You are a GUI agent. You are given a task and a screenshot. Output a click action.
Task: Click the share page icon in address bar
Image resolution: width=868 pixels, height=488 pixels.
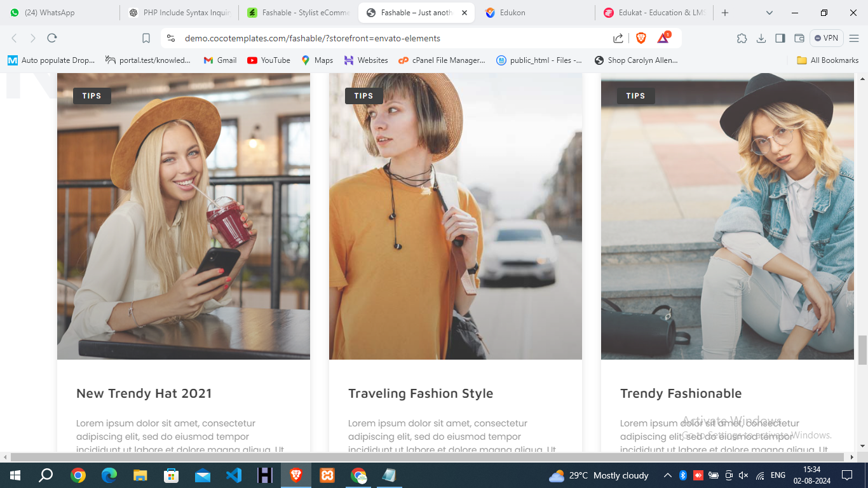click(618, 38)
